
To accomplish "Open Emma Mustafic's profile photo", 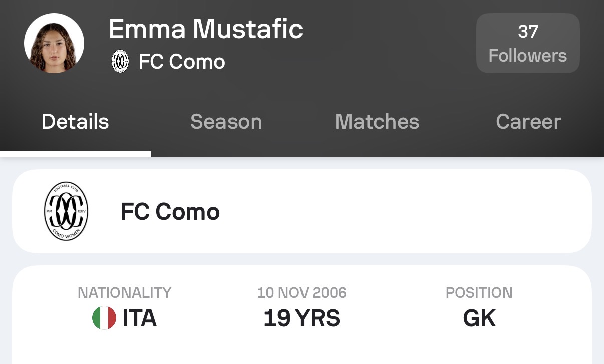I will click(54, 43).
